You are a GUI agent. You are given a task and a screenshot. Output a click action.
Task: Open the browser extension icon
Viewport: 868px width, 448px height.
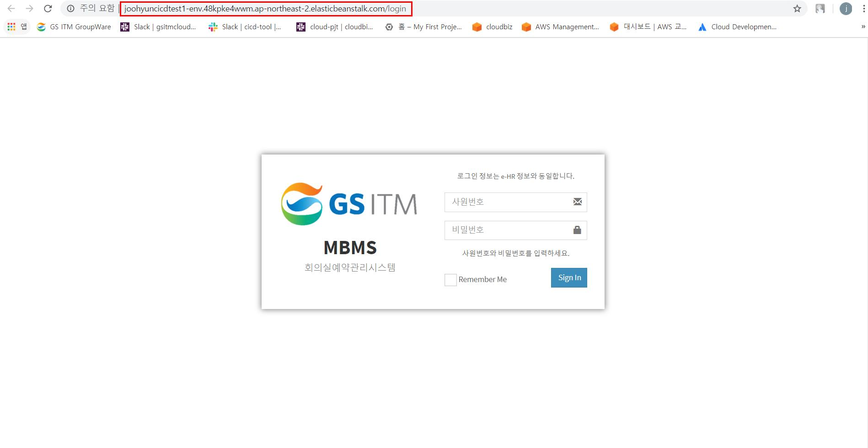click(820, 9)
